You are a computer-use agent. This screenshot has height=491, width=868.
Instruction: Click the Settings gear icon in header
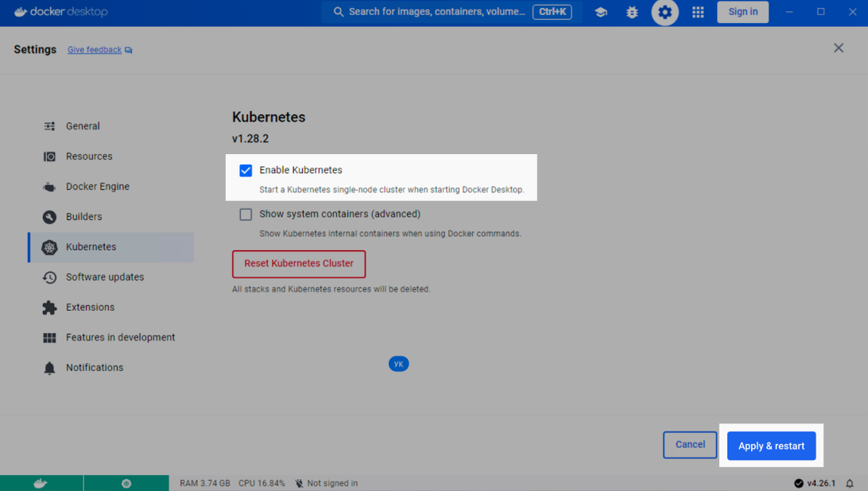665,12
